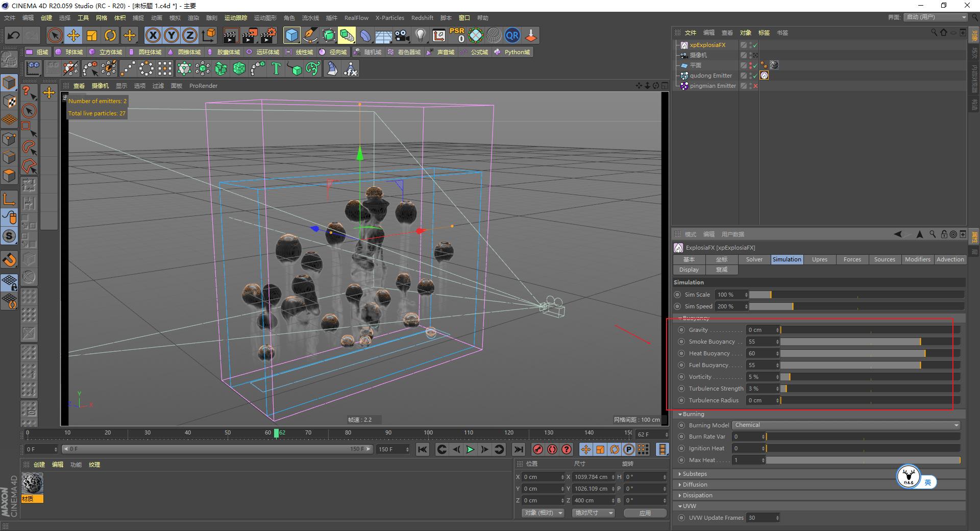The height and width of the screenshot is (531, 980).
Task: Click the material thumbnail at bottom left
Action: [x=33, y=482]
